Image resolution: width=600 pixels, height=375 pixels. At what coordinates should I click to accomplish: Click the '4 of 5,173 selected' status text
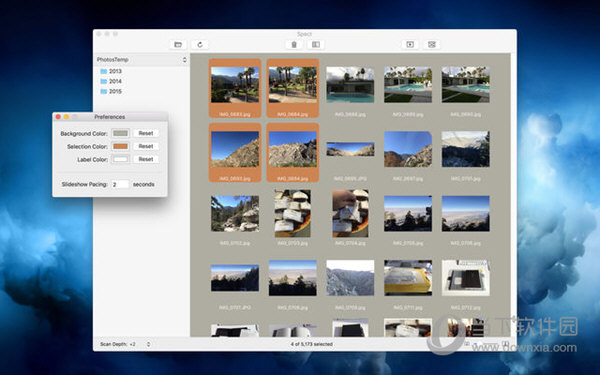coord(311,344)
